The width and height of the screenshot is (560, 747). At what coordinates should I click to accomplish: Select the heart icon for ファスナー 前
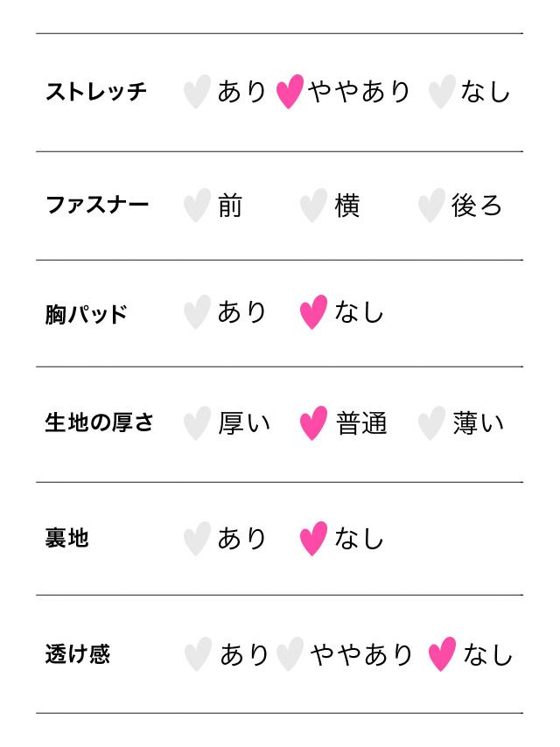(198, 206)
